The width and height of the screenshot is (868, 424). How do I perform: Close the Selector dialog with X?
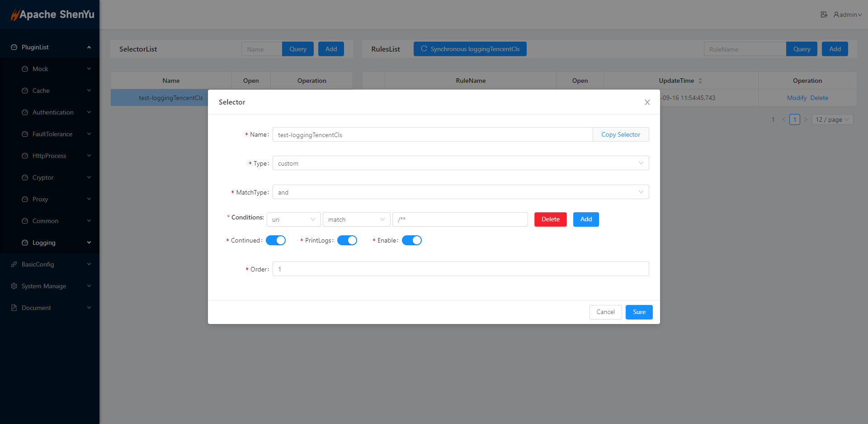point(647,102)
